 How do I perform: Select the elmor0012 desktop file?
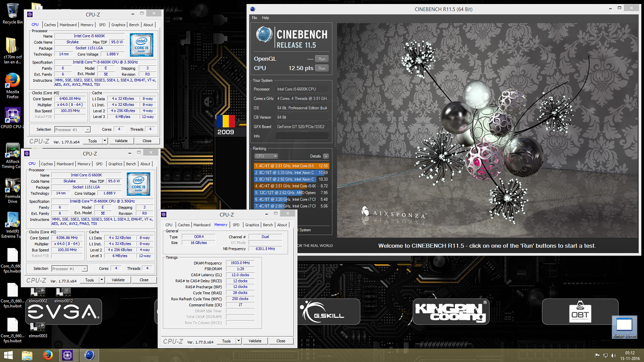click(64, 295)
